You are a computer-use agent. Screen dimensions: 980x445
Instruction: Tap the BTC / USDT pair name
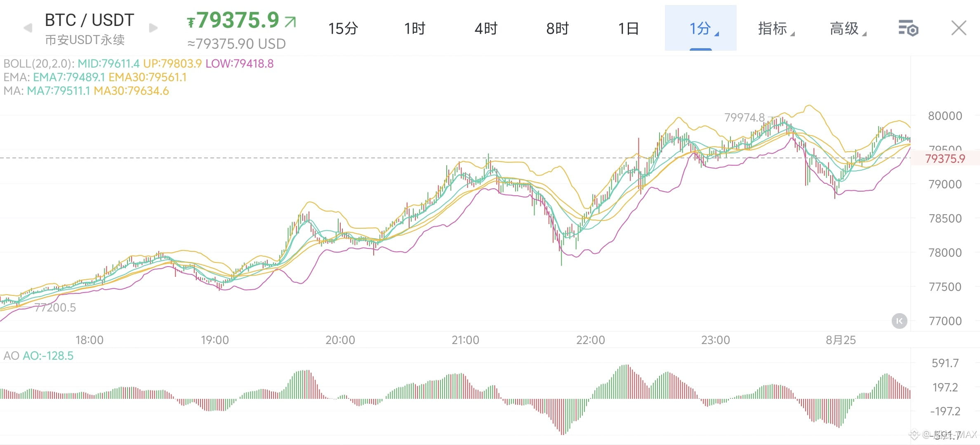[90, 20]
